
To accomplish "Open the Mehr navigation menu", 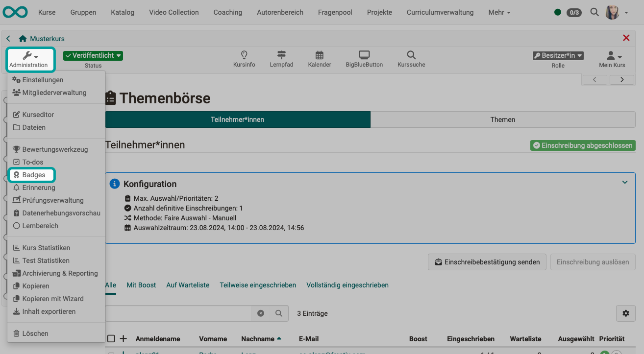I will pos(499,12).
